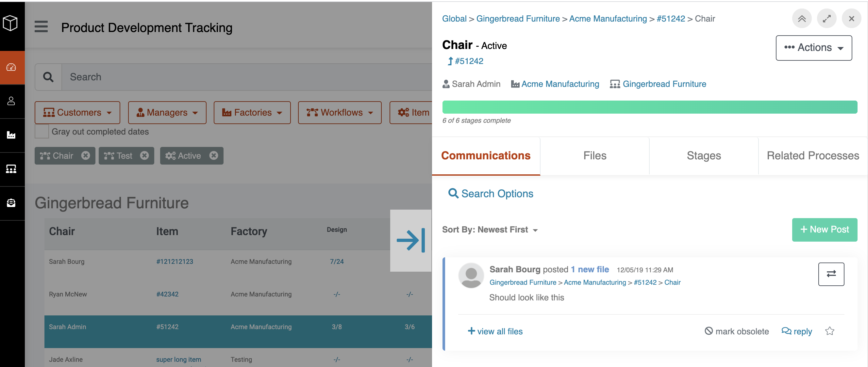This screenshot has height=367, width=868.
Task: Switch to the Files tab
Action: [x=595, y=155]
